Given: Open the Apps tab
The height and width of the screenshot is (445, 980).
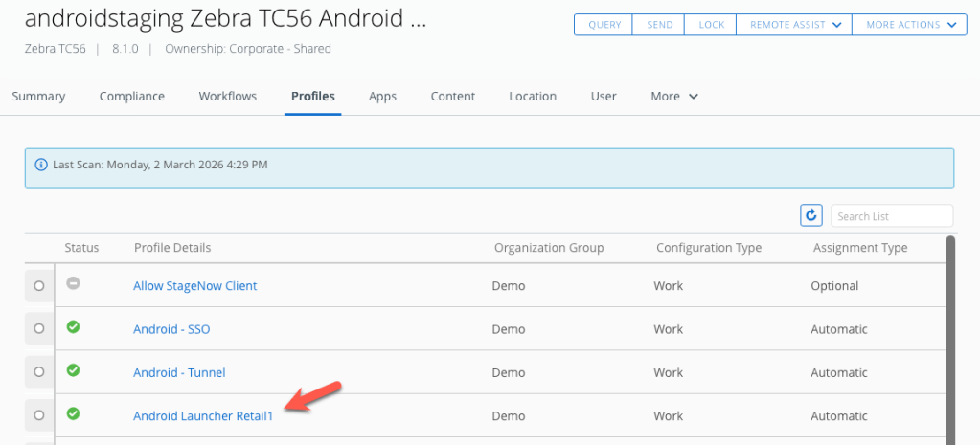Looking at the screenshot, I should 382,96.
